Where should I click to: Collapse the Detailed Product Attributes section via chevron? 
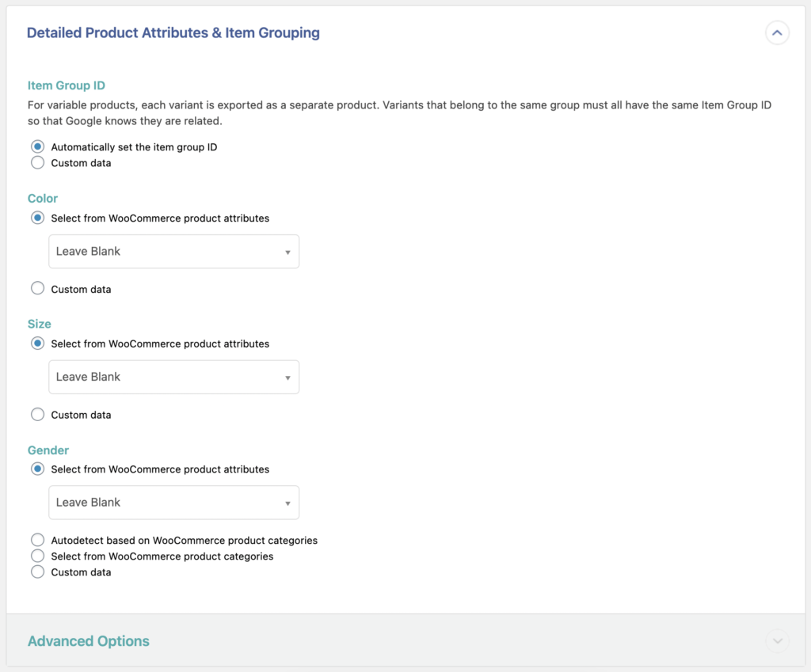pos(777,32)
